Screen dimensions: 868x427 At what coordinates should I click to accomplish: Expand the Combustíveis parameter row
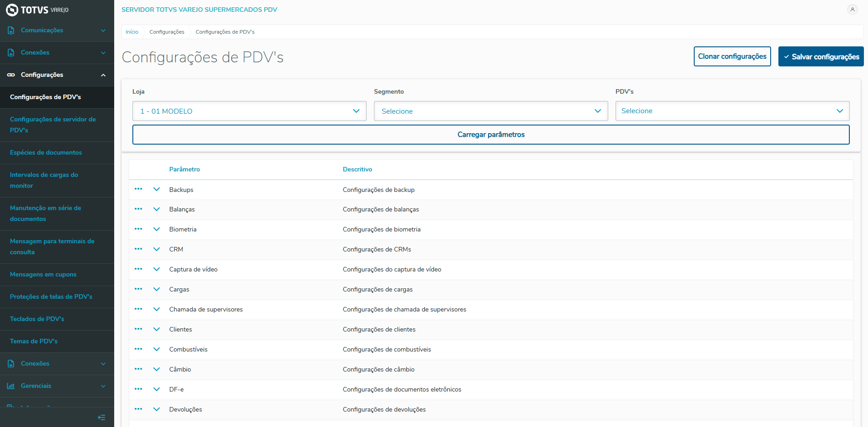[x=156, y=349]
